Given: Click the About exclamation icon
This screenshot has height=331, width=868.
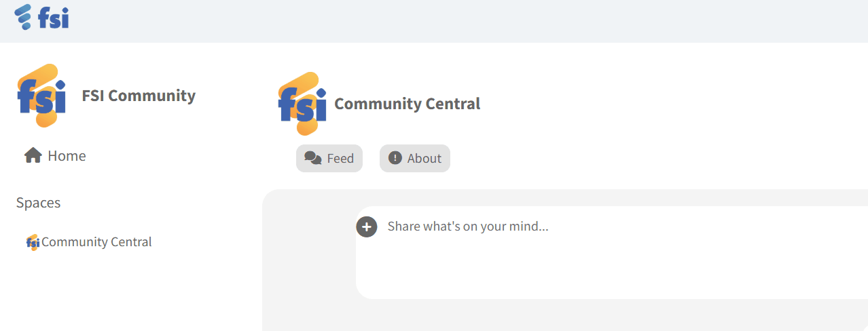Looking at the screenshot, I should point(395,158).
